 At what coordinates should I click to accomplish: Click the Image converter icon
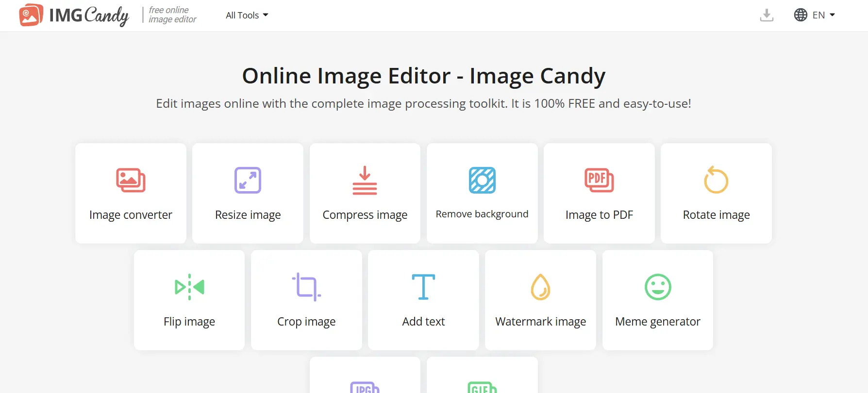click(131, 180)
